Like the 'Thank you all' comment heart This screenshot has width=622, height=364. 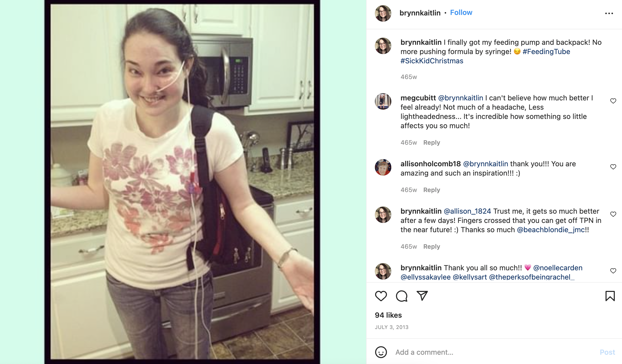(613, 271)
